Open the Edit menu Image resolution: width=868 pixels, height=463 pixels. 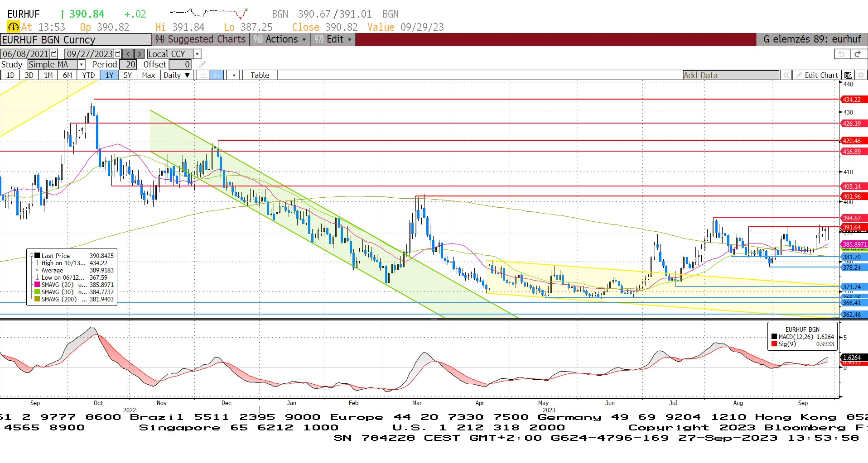[x=333, y=39]
